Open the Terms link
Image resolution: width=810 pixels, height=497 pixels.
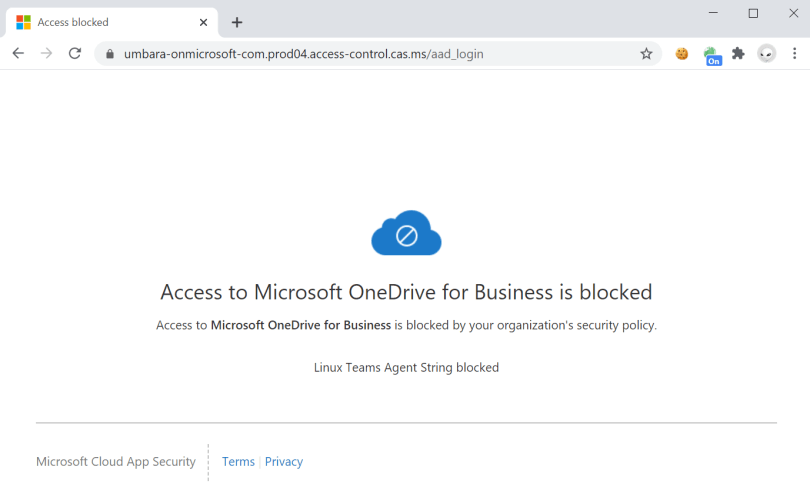pos(238,462)
